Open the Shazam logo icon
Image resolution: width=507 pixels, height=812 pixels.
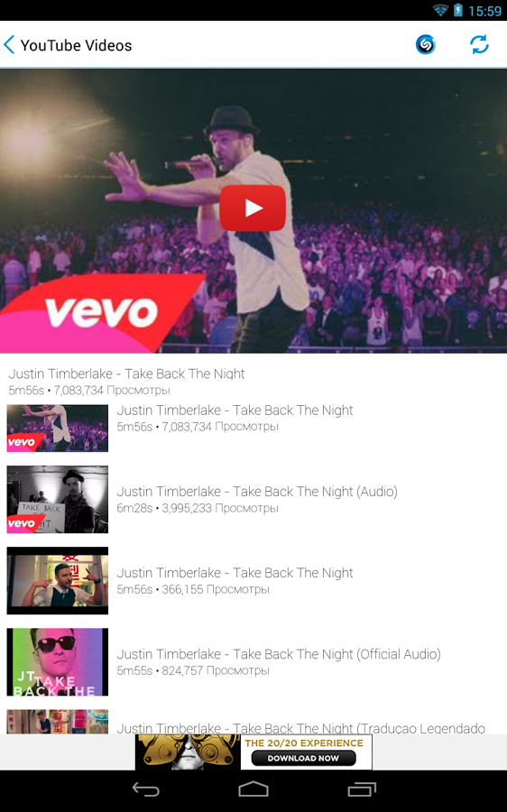point(425,44)
